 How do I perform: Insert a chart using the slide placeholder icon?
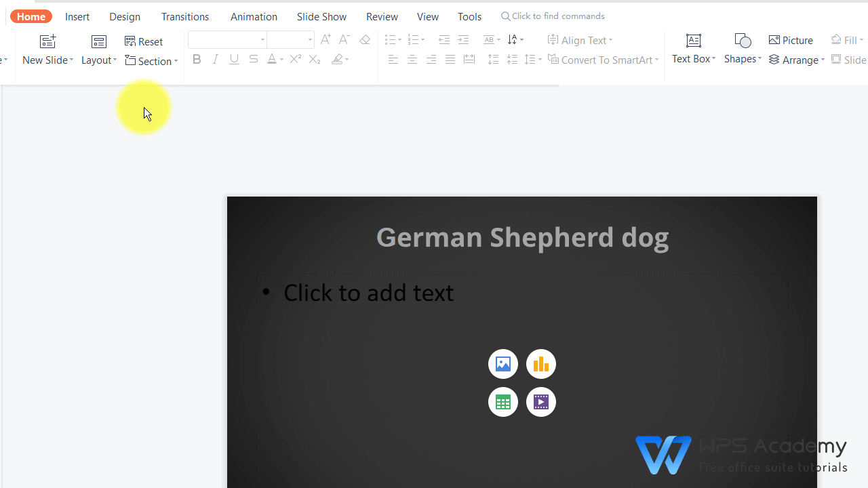540,363
